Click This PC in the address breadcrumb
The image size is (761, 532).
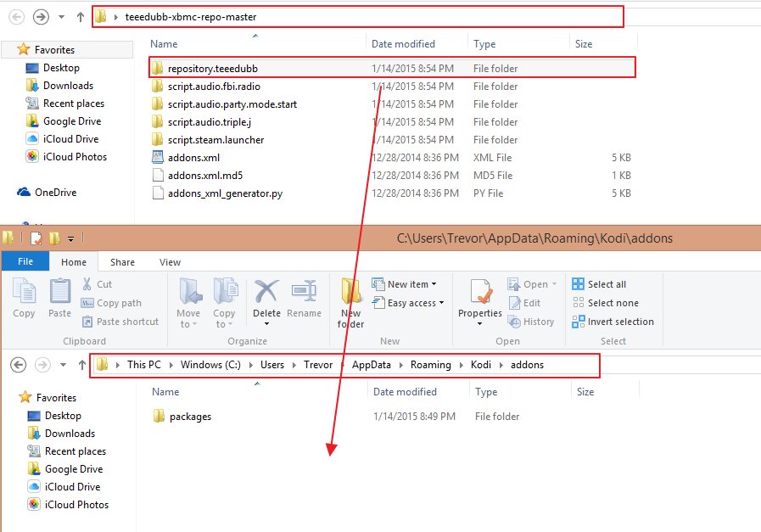coord(143,365)
